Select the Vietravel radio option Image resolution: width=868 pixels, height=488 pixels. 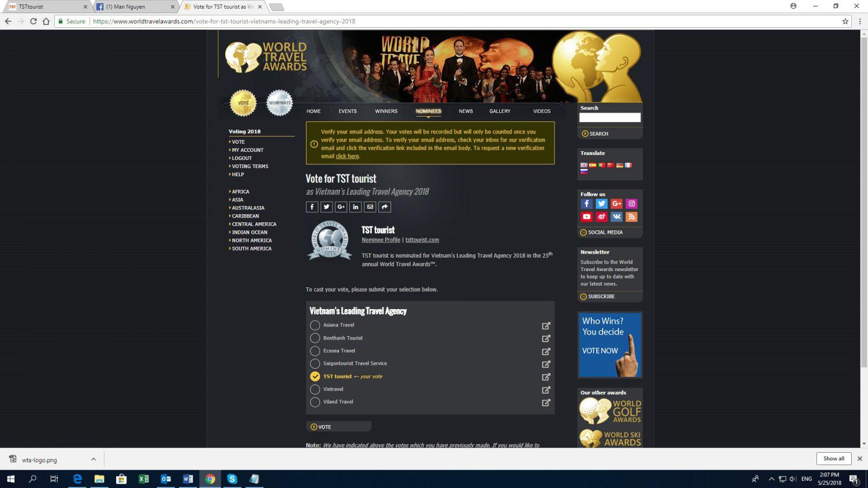coord(315,389)
